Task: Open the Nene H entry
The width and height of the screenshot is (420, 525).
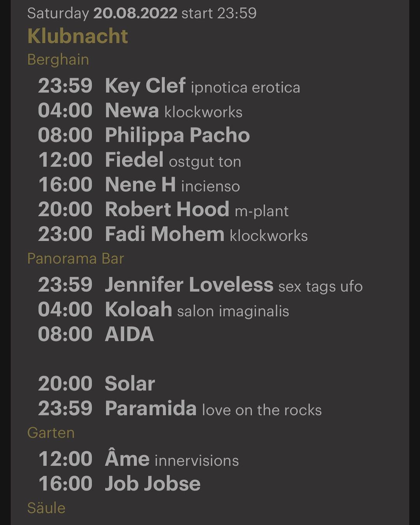Action: (x=140, y=185)
